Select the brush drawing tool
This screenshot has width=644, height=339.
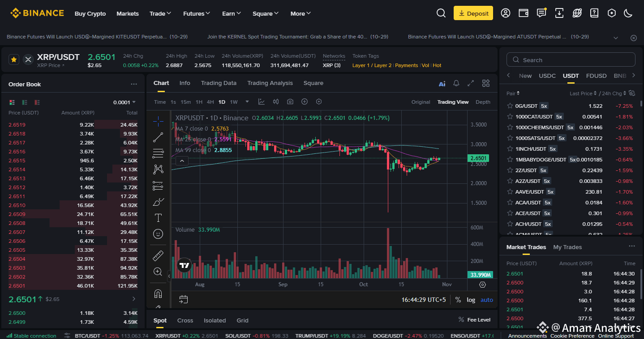[158, 202]
